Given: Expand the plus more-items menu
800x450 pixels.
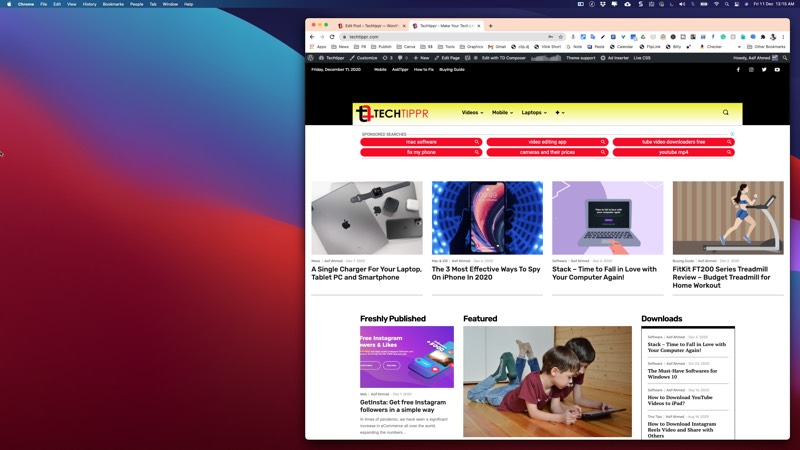Looking at the screenshot, I should [x=560, y=112].
